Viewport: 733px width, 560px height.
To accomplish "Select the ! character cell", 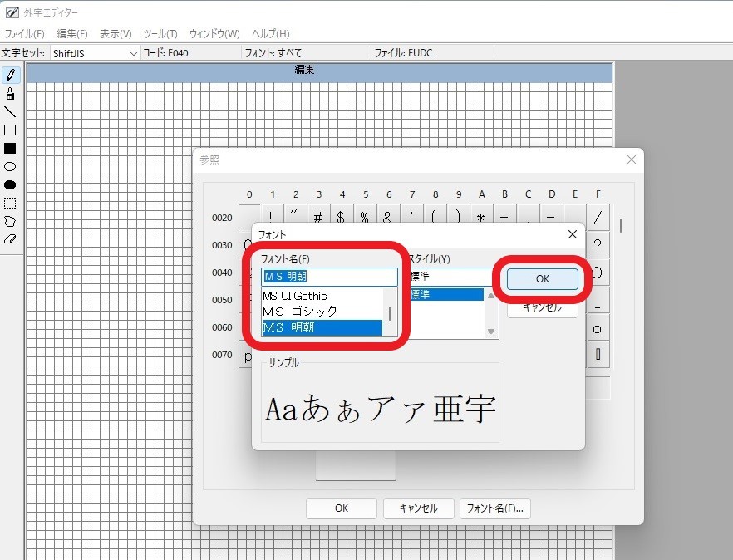I will click(273, 216).
